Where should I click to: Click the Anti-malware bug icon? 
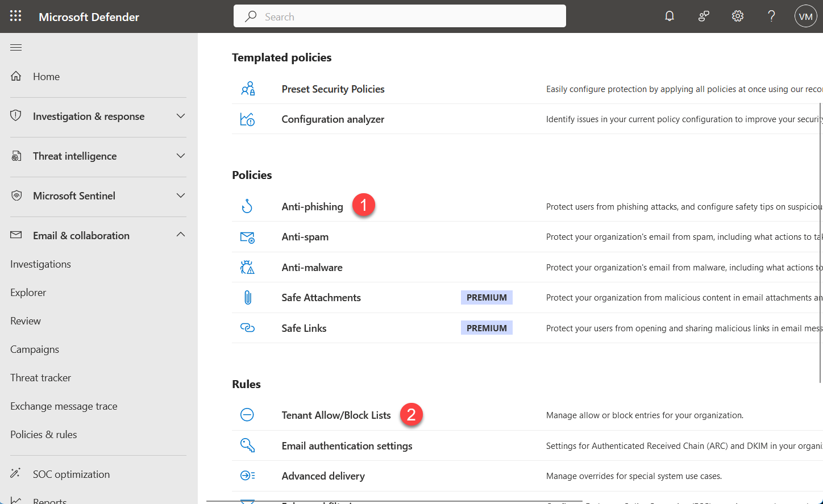(247, 267)
